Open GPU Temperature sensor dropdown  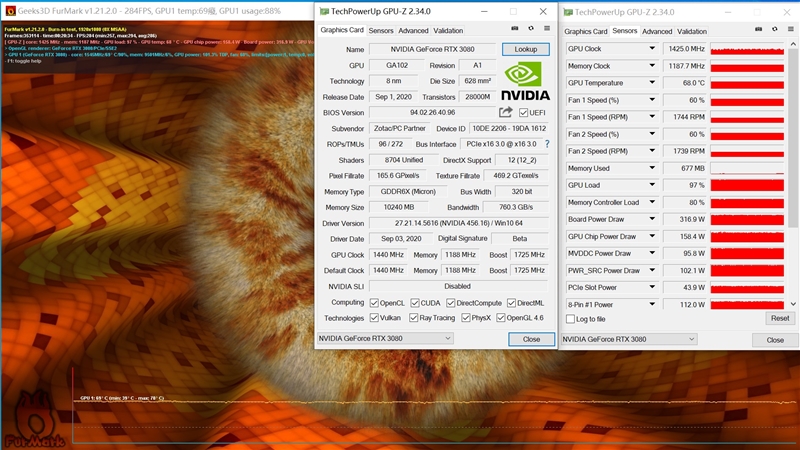(x=652, y=82)
